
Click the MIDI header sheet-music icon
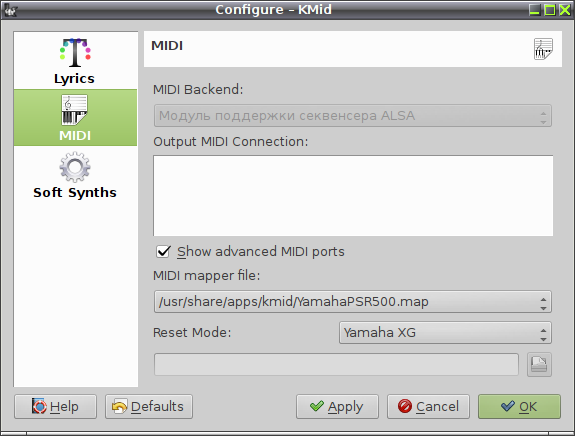coord(543,49)
